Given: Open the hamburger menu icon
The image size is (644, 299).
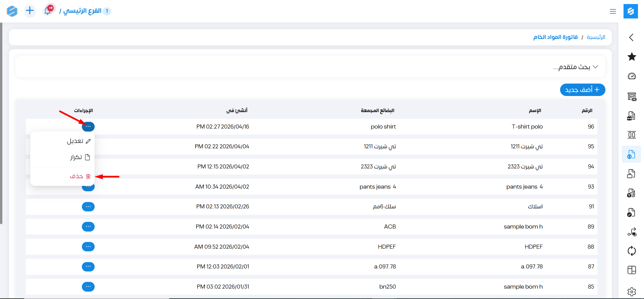Looking at the screenshot, I should [613, 11].
